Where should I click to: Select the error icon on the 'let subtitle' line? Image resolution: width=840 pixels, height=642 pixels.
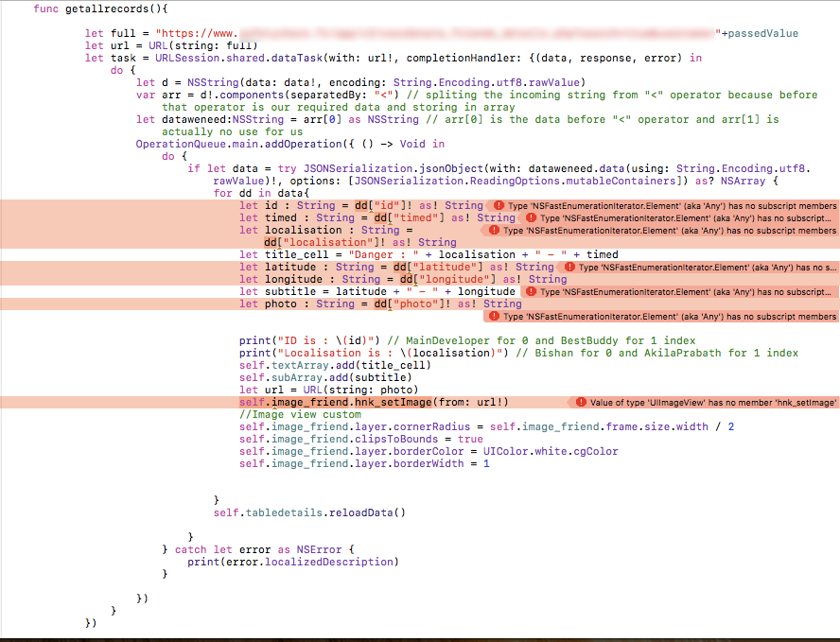(x=531, y=292)
